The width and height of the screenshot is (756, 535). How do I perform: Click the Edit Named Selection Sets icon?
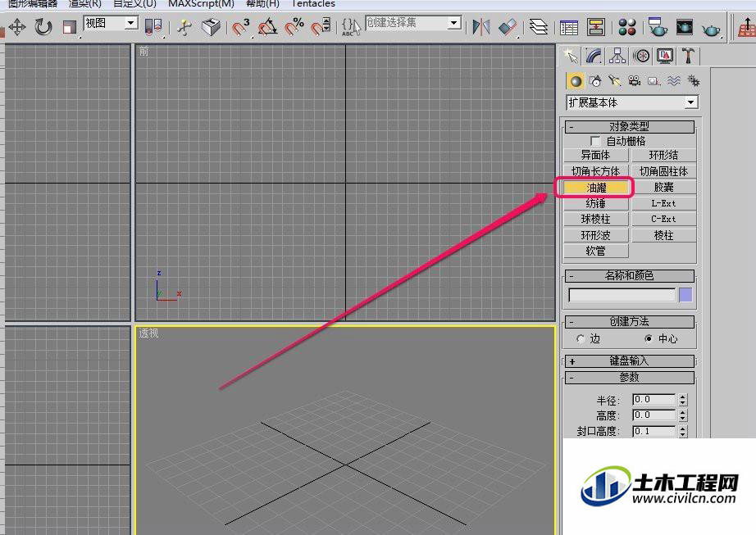click(351, 27)
